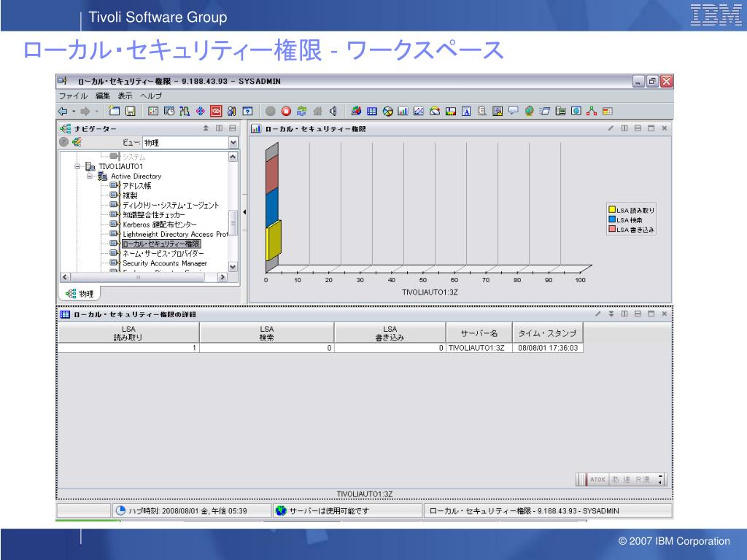Image resolution: width=747 pixels, height=560 pixels.
Task: Select 知識整合性チェッカー tree item
Action: click(154, 215)
